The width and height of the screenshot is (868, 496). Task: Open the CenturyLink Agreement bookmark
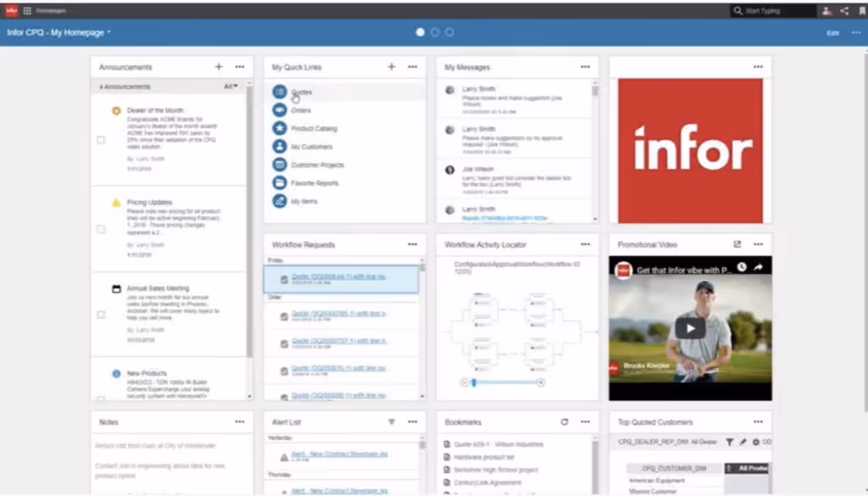pyautogui.click(x=487, y=482)
